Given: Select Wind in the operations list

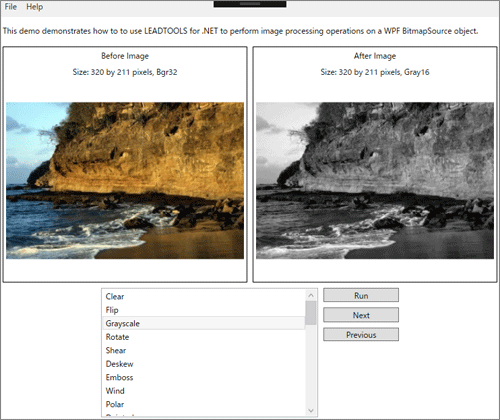Looking at the screenshot, I should (x=203, y=391).
